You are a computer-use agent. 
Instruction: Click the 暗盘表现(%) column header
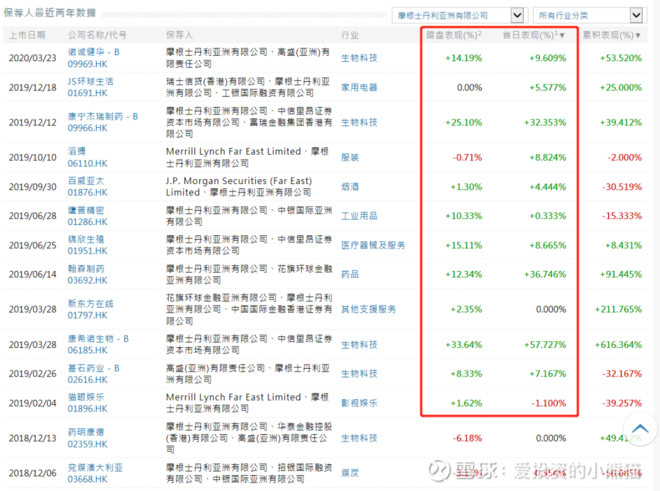point(454,35)
